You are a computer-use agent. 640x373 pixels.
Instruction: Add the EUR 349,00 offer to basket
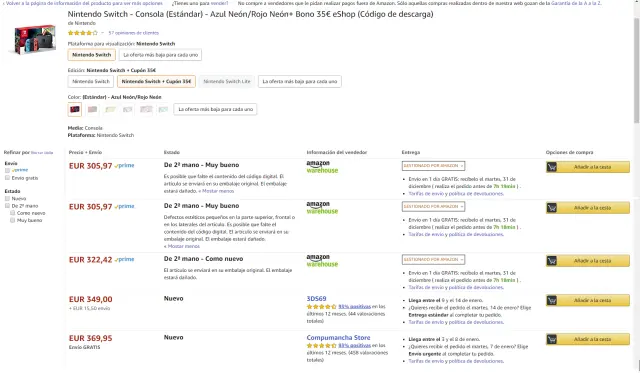click(588, 300)
